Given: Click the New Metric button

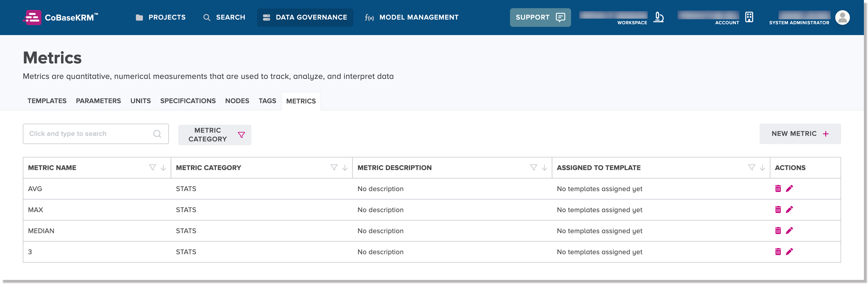Looking at the screenshot, I should point(800,134).
